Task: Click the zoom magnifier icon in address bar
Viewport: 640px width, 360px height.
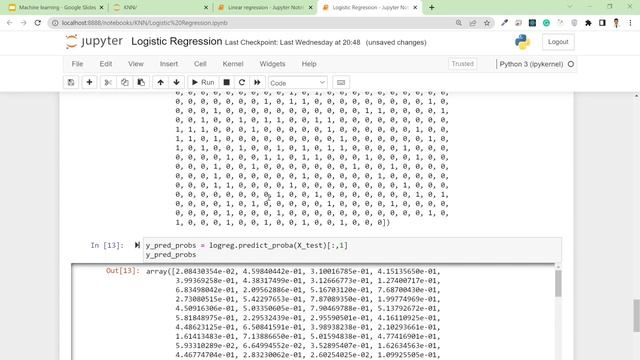Action: pos(459,23)
